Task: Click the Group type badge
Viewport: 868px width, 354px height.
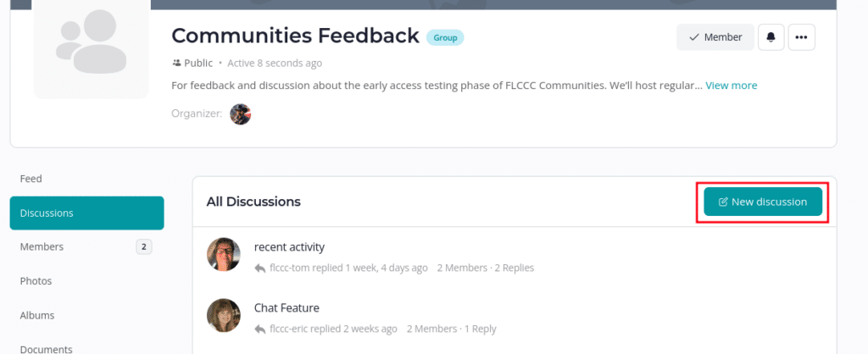Action: pos(445,37)
